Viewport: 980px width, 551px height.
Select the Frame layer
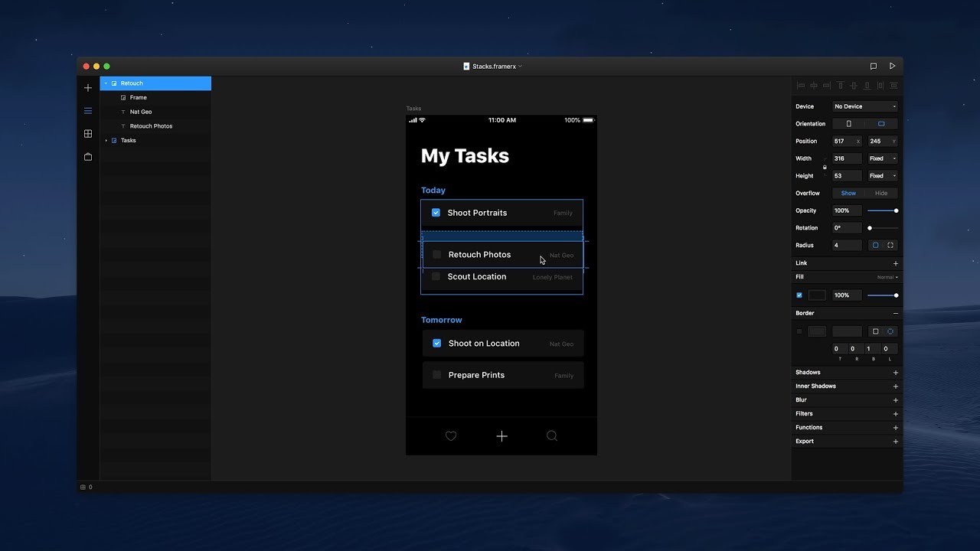(155, 98)
